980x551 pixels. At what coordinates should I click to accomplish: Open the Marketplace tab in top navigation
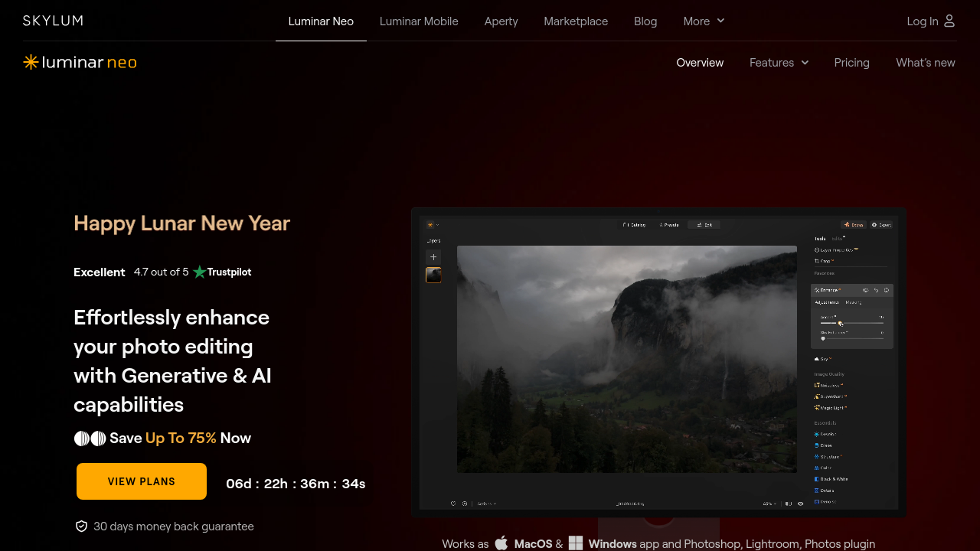coord(576,21)
